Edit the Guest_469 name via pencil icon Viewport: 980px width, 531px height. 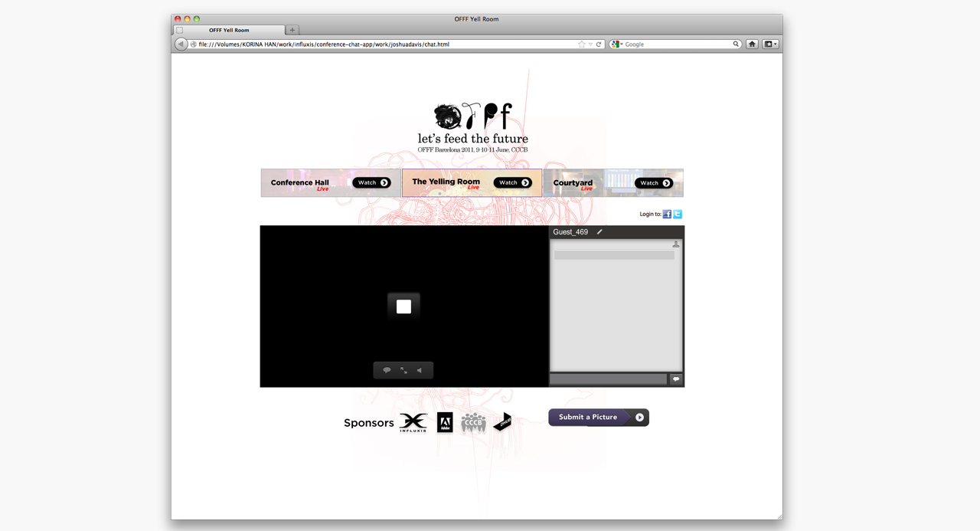pyautogui.click(x=600, y=231)
